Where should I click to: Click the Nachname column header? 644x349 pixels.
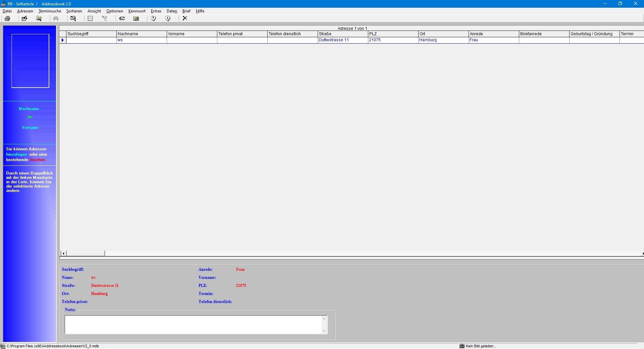point(142,34)
